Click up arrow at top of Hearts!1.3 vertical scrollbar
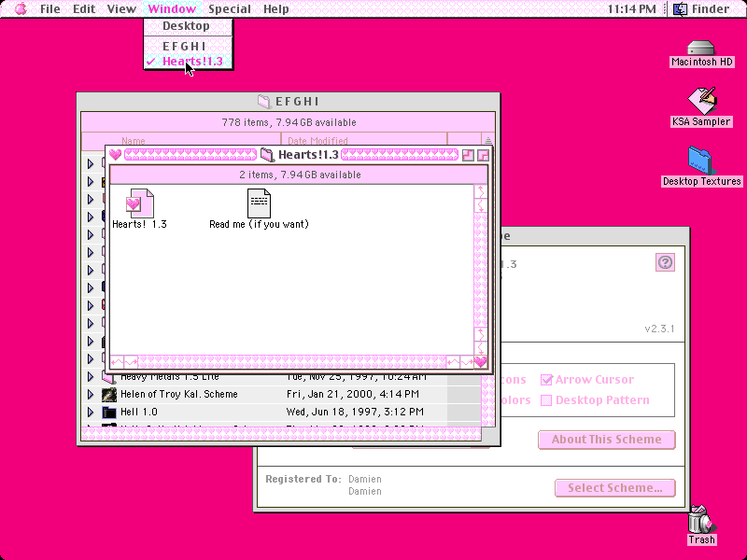Screen dimensions: 747x560 click(x=481, y=192)
